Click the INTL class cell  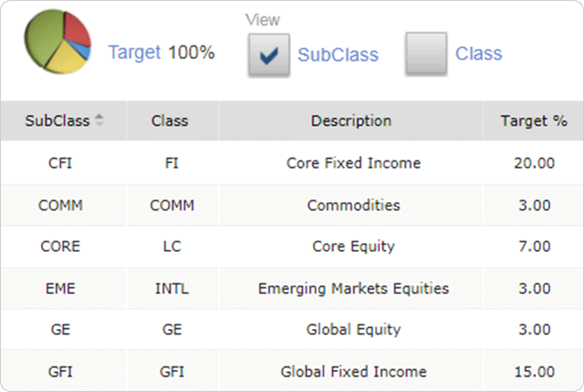(172, 288)
